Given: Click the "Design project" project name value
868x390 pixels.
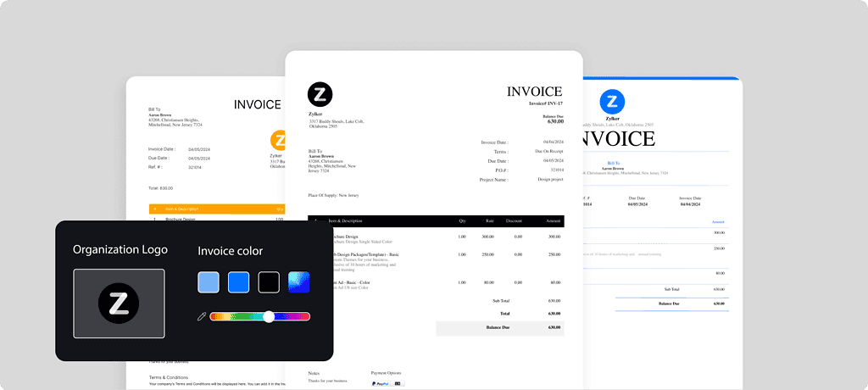Looking at the screenshot, I should 550,180.
